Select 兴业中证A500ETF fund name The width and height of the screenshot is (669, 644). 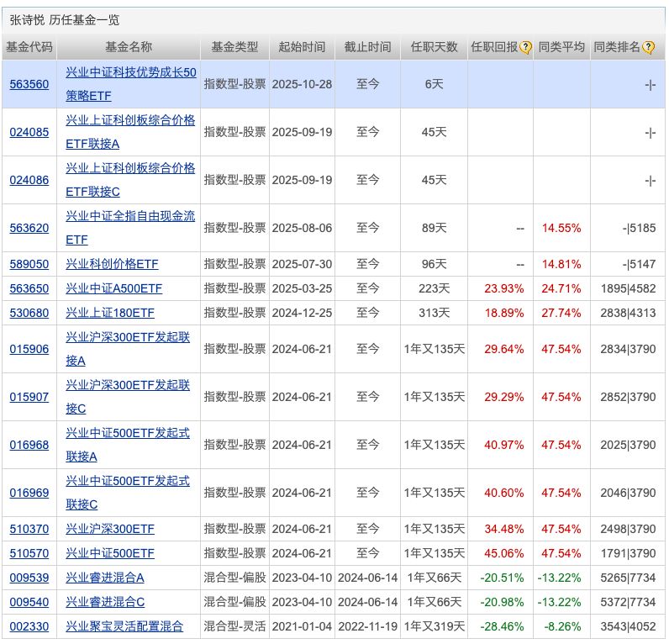(x=114, y=288)
